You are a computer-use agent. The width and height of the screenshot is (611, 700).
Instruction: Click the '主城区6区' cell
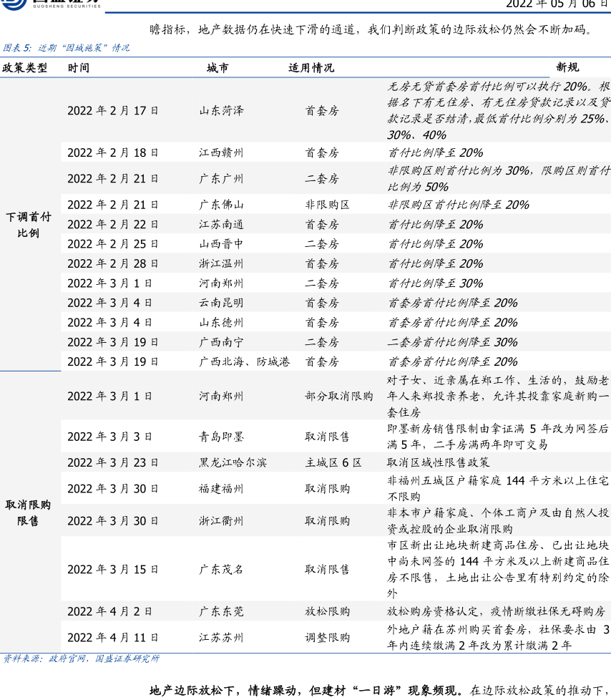click(x=333, y=462)
